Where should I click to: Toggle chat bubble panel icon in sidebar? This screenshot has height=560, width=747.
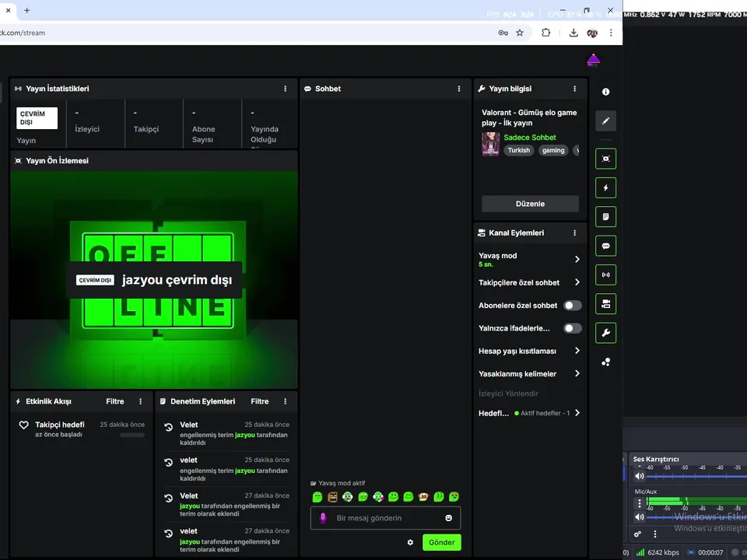point(605,246)
